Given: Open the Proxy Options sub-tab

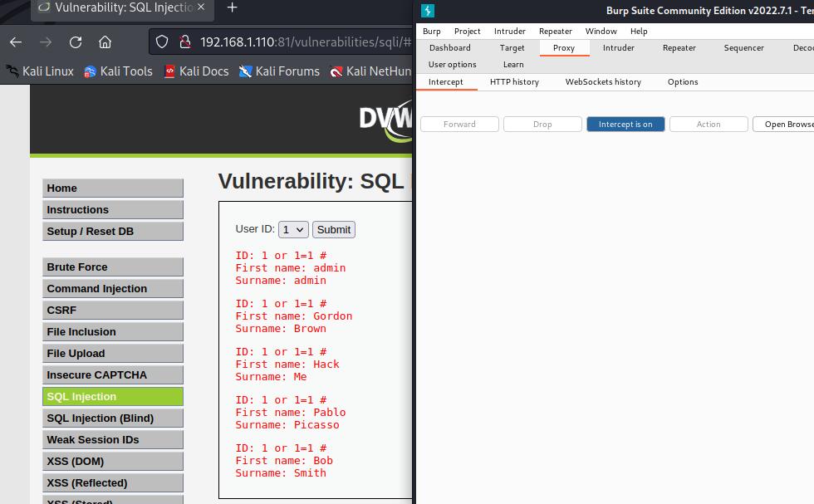Looking at the screenshot, I should (x=683, y=82).
